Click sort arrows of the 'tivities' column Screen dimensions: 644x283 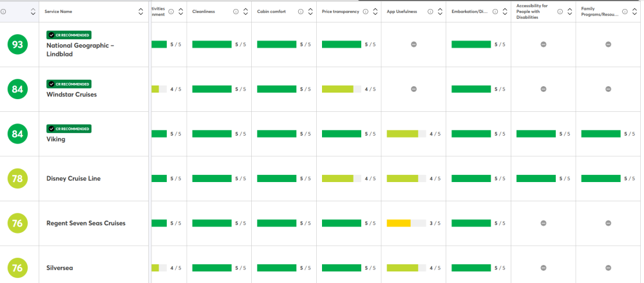click(180, 12)
